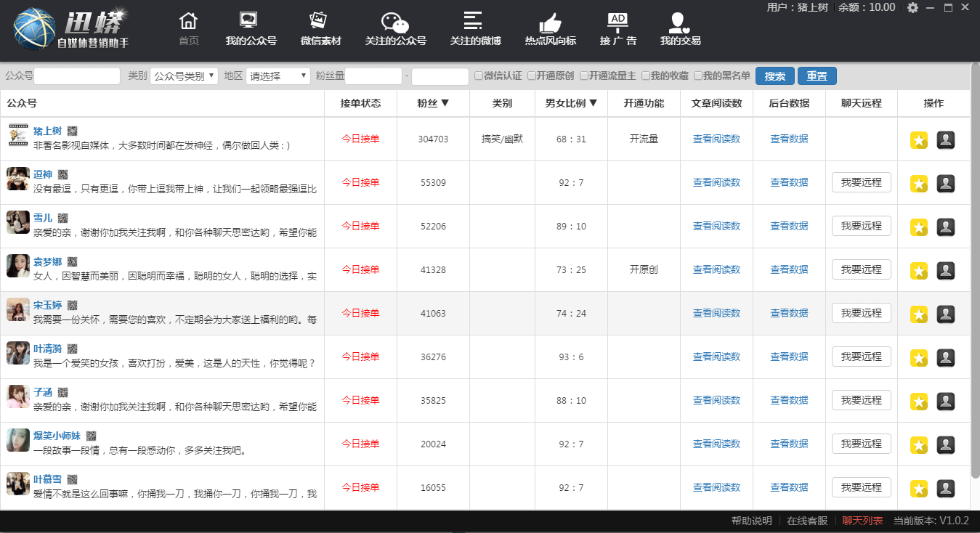Viewport: 980px width, 533px height.
Task: View 我的交易 transactions
Action: tap(679, 29)
